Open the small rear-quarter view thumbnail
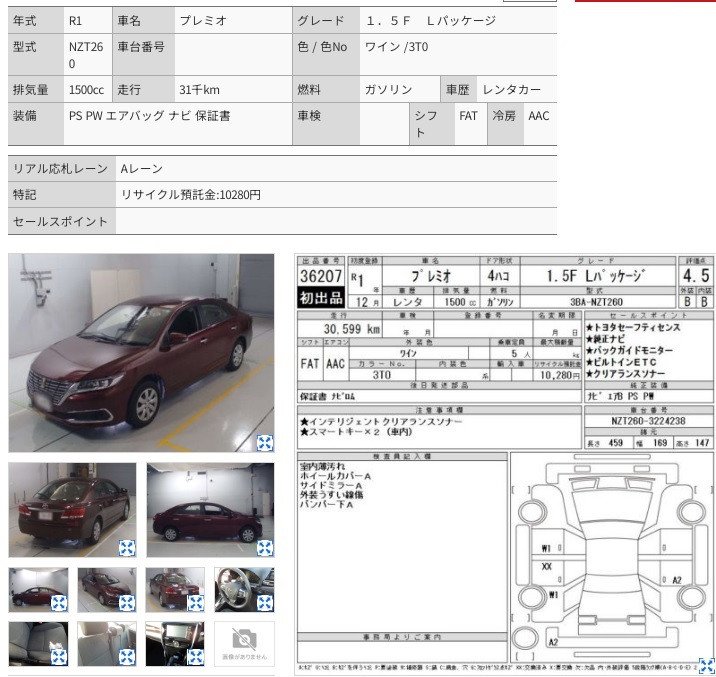This screenshot has height=677, width=716. [175, 590]
